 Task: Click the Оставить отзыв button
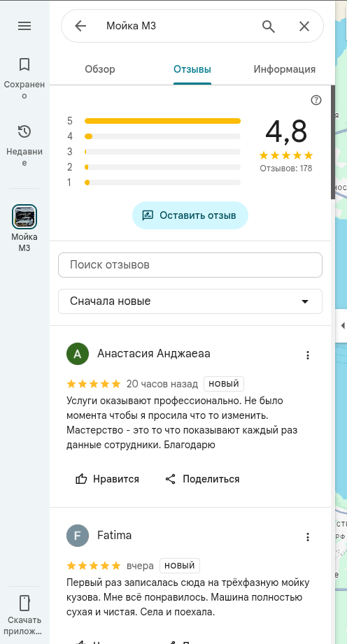[190, 215]
